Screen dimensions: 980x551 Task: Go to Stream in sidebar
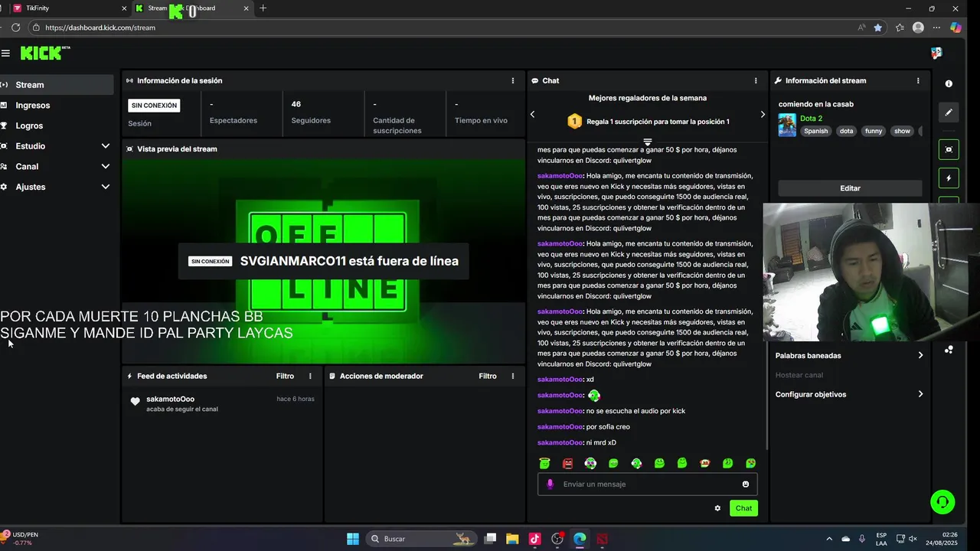[57, 85]
